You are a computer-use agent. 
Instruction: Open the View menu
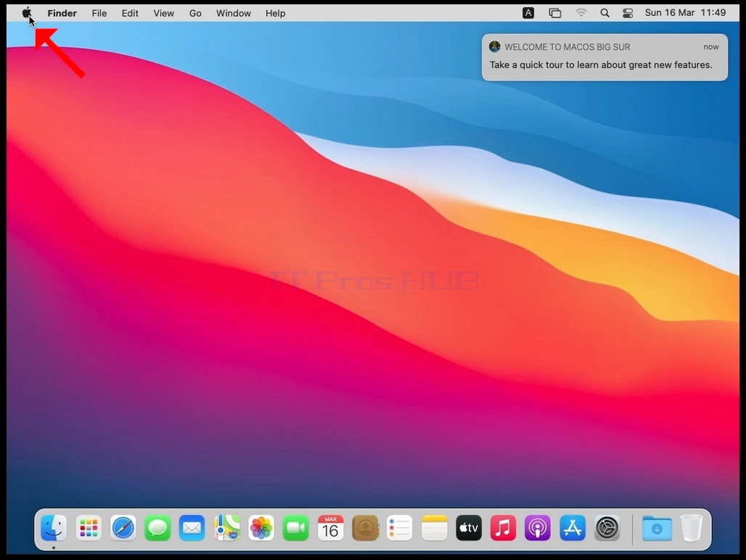click(164, 13)
